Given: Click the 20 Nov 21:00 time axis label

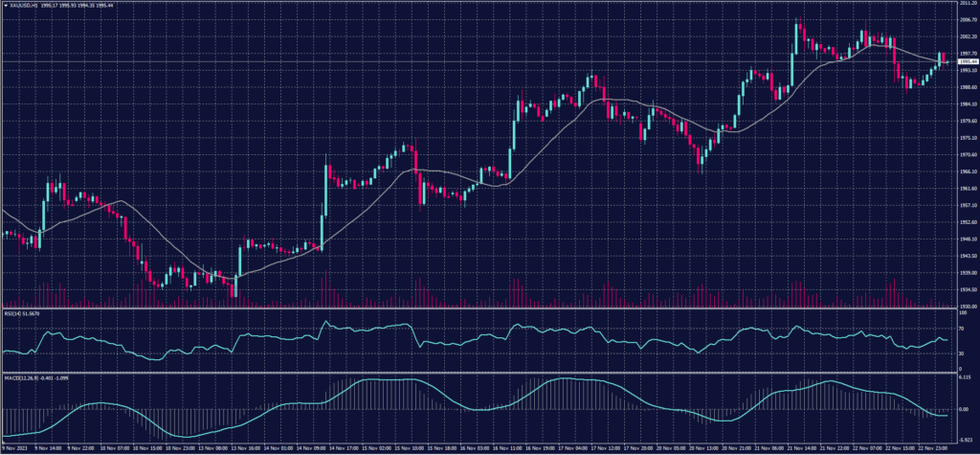Looking at the screenshot, I should (x=734, y=447).
